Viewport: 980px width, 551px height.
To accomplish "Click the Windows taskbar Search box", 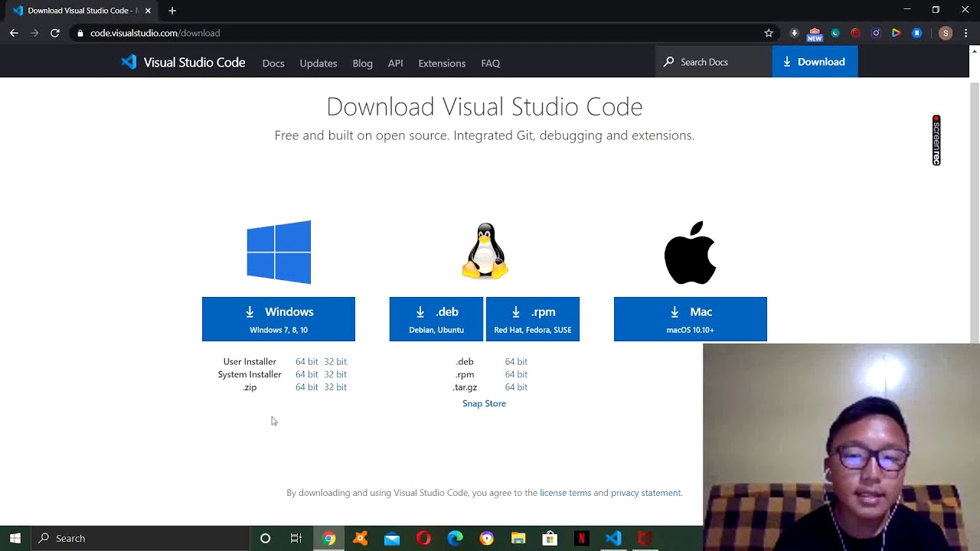I will pyautogui.click(x=140, y=538).
